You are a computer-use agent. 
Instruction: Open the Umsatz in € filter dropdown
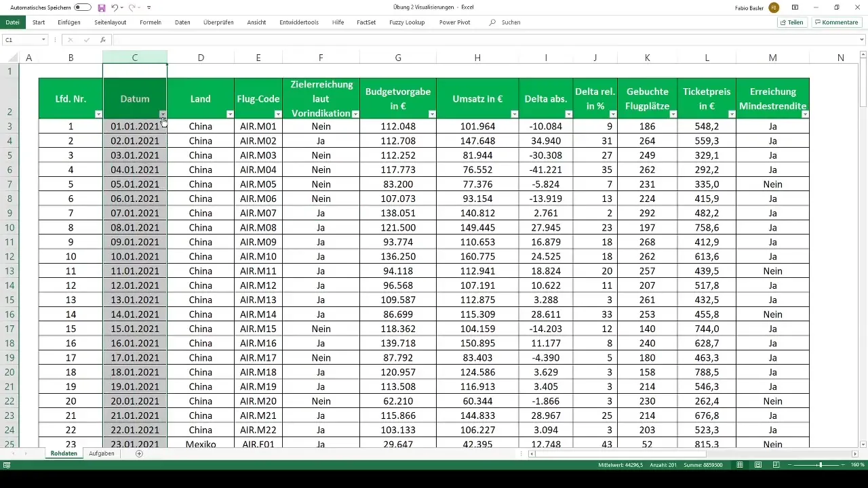tap(513, 115)
